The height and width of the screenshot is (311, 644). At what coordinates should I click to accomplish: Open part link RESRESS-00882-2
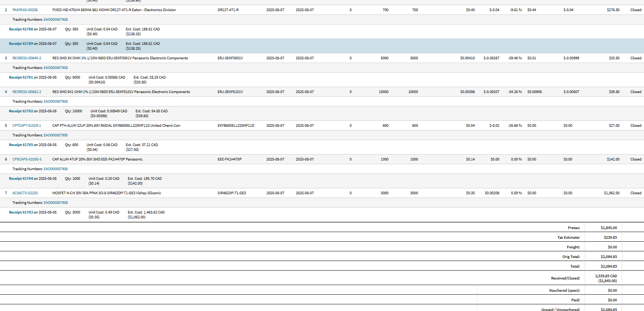[27, 92]
